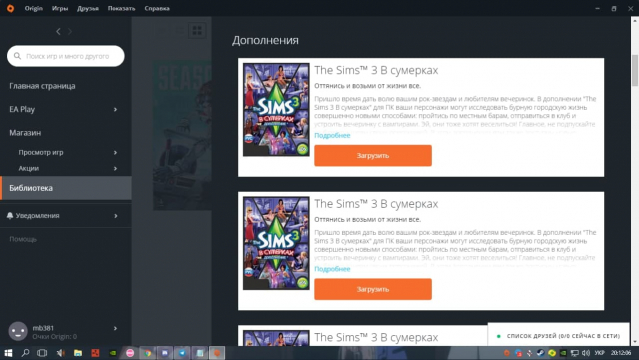This screenshot has height=360, width=639.
Task: Click first Загрузить button
Action: (x=373, y=155)
